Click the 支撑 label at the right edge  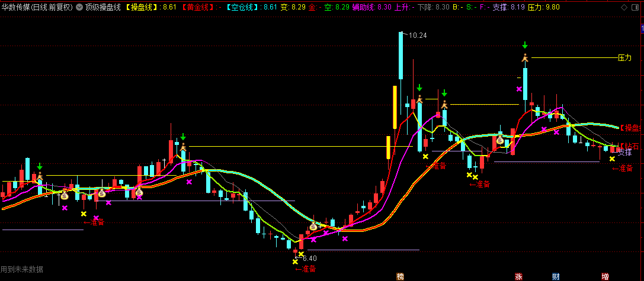624,152
